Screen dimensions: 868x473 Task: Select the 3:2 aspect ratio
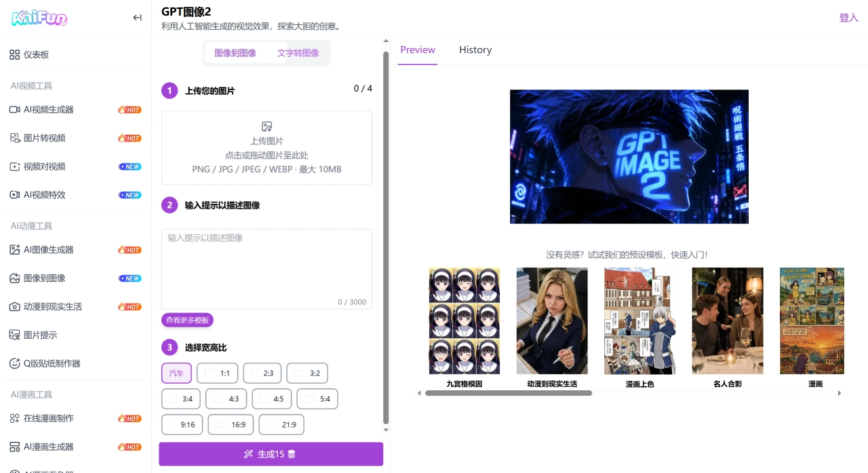pyautogui.click(x=307, y=373)
